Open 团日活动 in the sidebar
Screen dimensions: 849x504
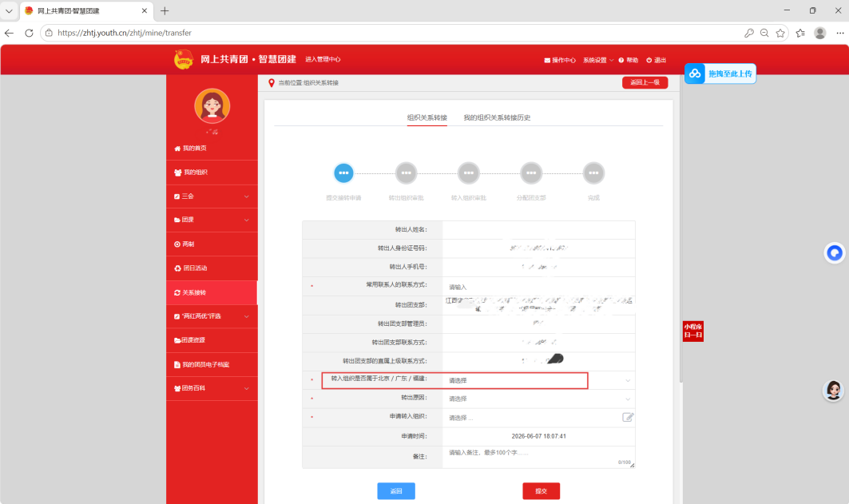pyautogui.click(x=212, y=268)
